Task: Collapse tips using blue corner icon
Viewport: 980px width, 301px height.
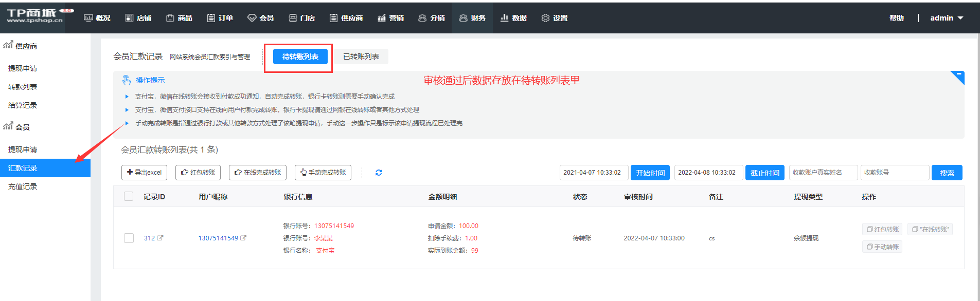Action: click(x=957, y=77)
